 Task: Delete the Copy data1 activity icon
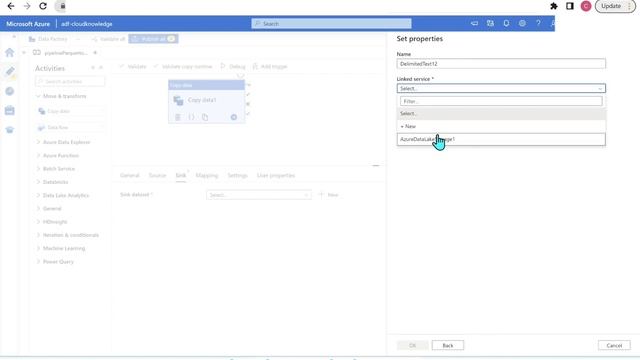click(x=178, y=117)
